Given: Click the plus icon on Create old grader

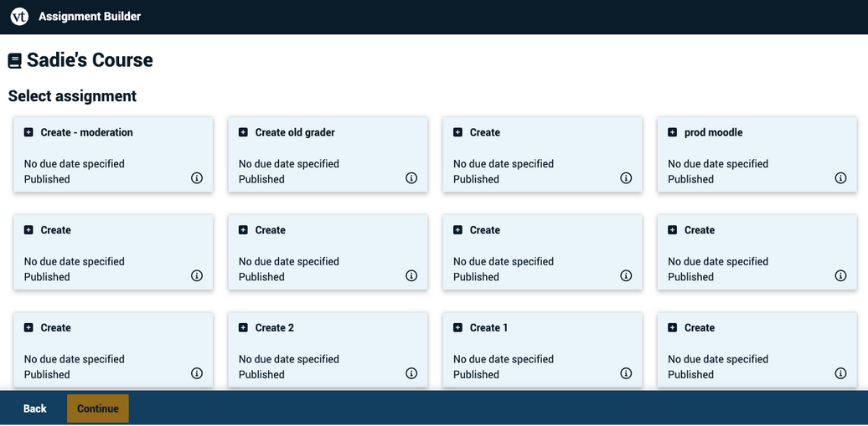Looking at the screenshot, I should pyautogui.click(x=243, y=132).
